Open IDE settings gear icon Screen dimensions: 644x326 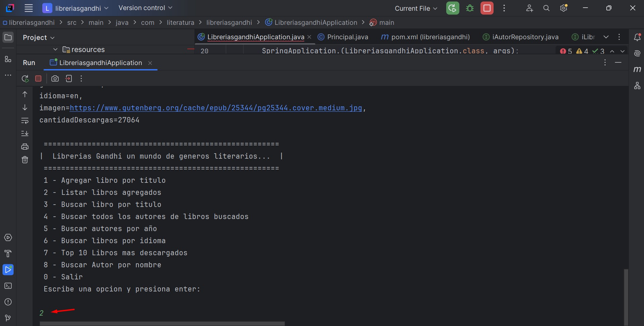564,8
